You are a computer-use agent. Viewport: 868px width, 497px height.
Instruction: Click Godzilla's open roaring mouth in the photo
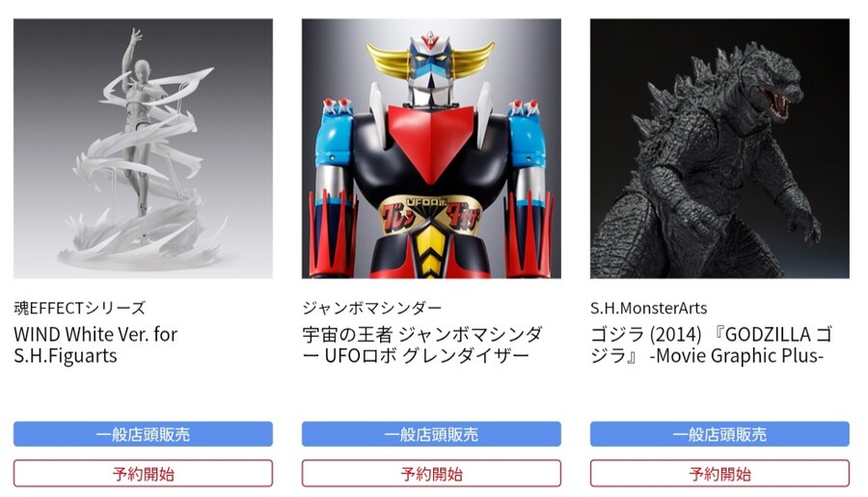click(779, 99)
